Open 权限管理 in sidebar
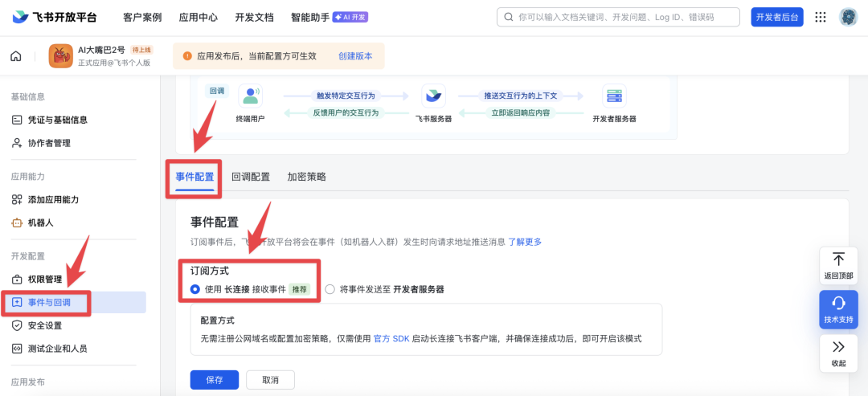The image size is (868, 396). [45, 280]
